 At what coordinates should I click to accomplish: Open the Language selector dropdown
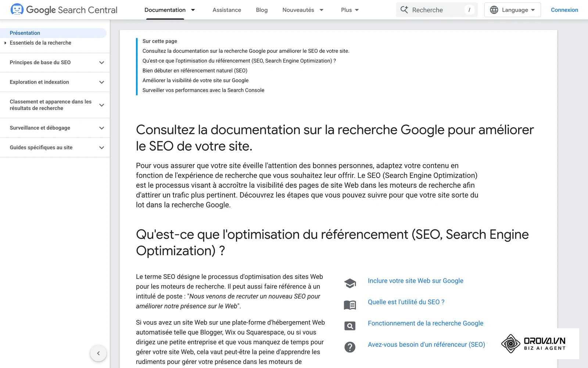click(512, 10)
